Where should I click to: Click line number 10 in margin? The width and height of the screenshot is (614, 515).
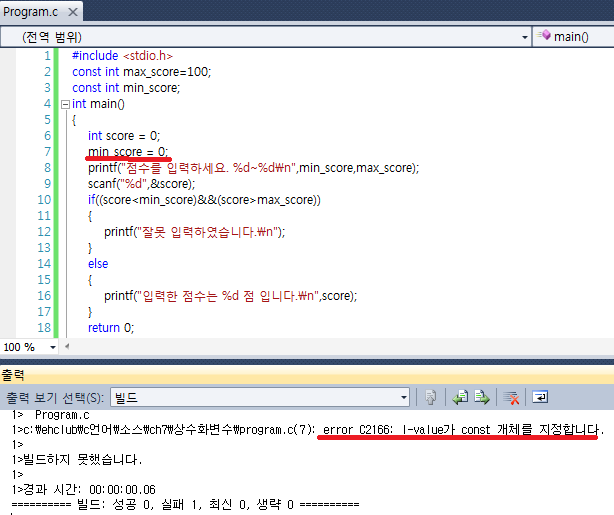coord(44,200)
